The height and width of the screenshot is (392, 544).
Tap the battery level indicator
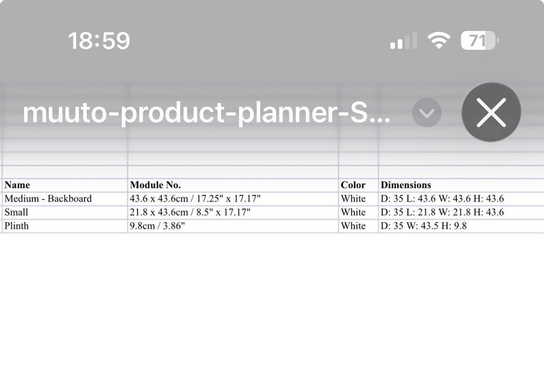coord(479,40)
